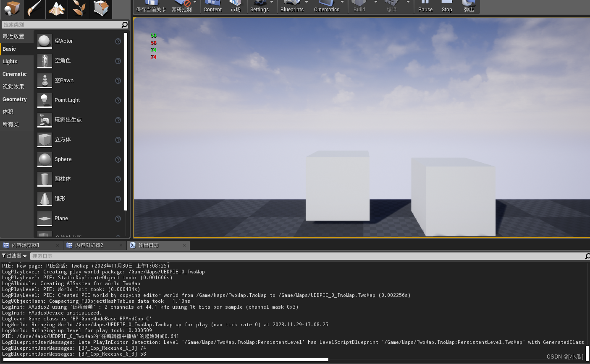Image resolution: width=590 pixels, height=364 pixels.
Task: Select the 体积 volumes category
Action: [x=17, y=112]
